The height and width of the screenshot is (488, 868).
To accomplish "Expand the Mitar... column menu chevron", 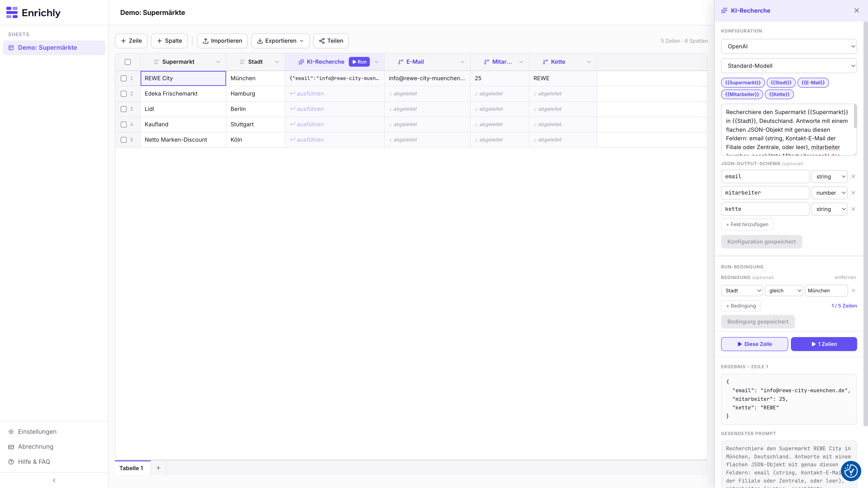I will pos(521,62).
